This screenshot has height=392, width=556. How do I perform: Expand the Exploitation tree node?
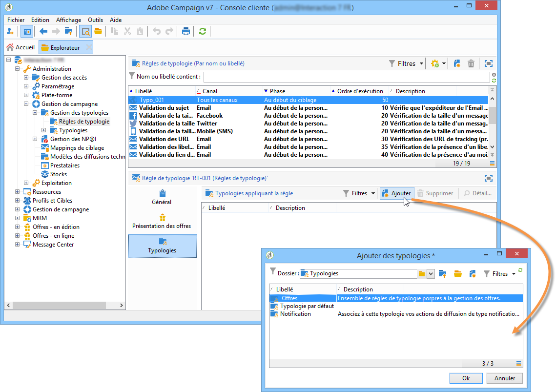[x=26, y=183]
